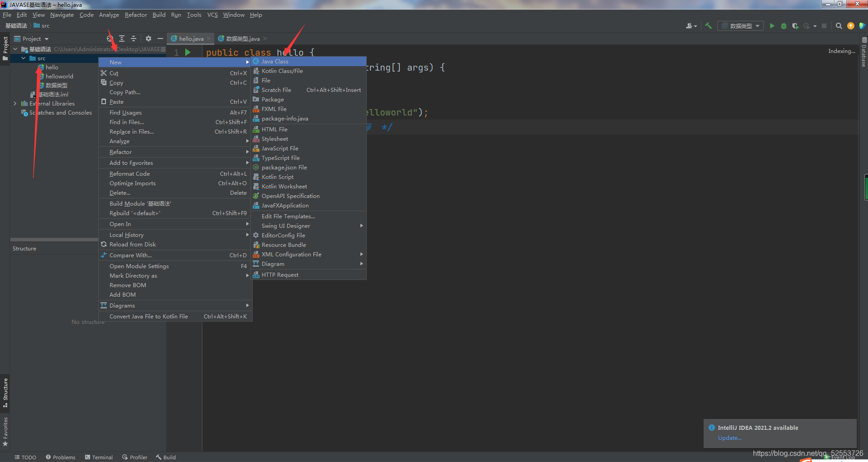Viewport: 868px width, 462px height.
Task: Run the program with the Debug icon
Action: 784,26
